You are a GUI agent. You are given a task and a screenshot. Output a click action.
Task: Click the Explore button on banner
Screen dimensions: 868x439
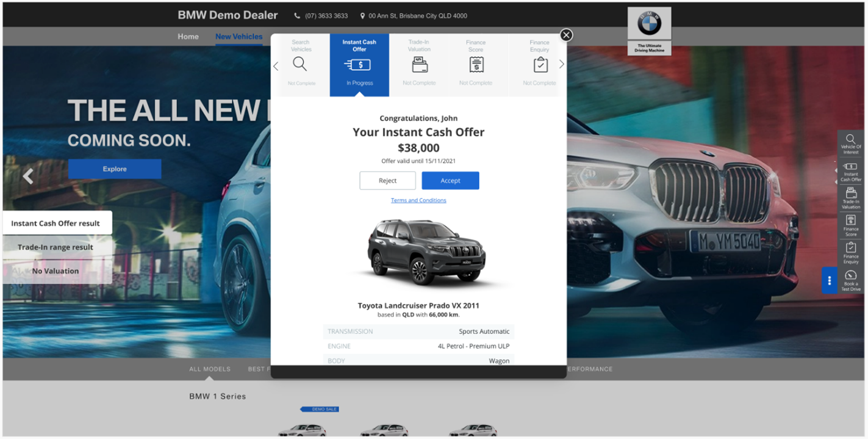[x=115, y=169]
